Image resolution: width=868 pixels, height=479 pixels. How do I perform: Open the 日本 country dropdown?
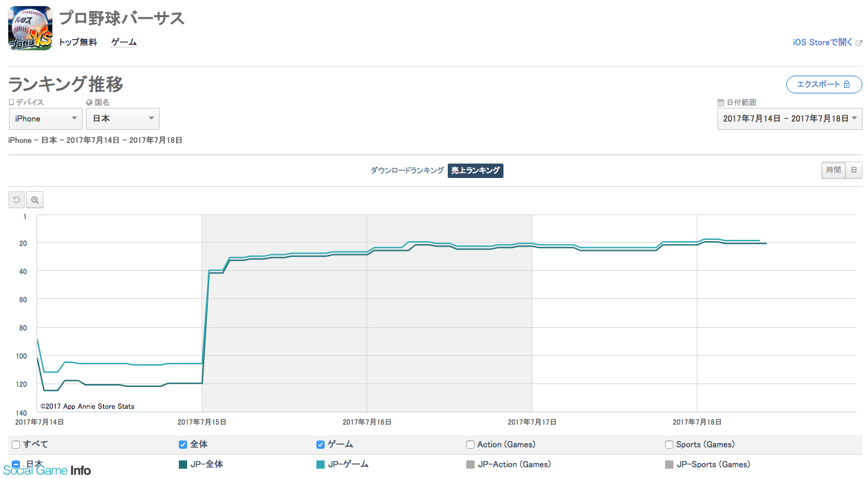coord(122,119)
